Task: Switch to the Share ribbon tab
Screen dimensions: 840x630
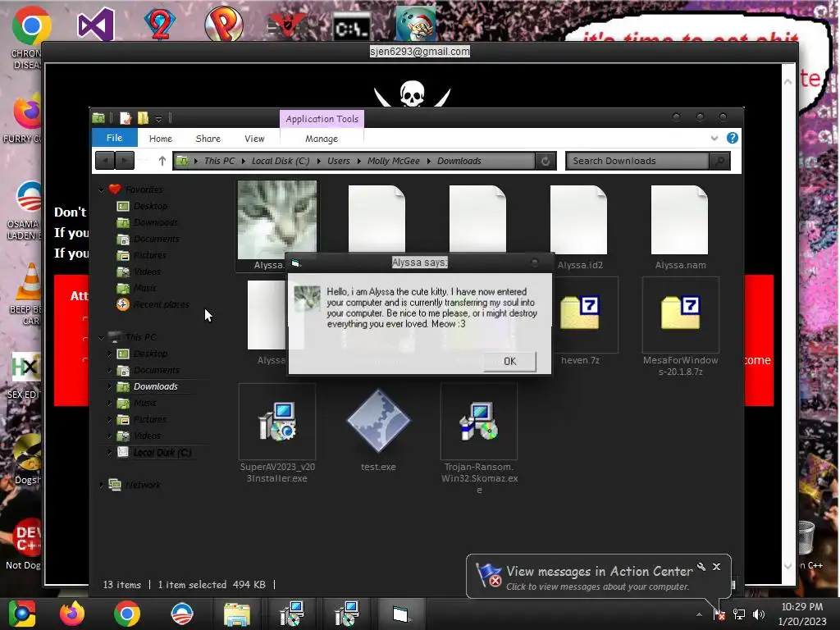Action: 208,138
